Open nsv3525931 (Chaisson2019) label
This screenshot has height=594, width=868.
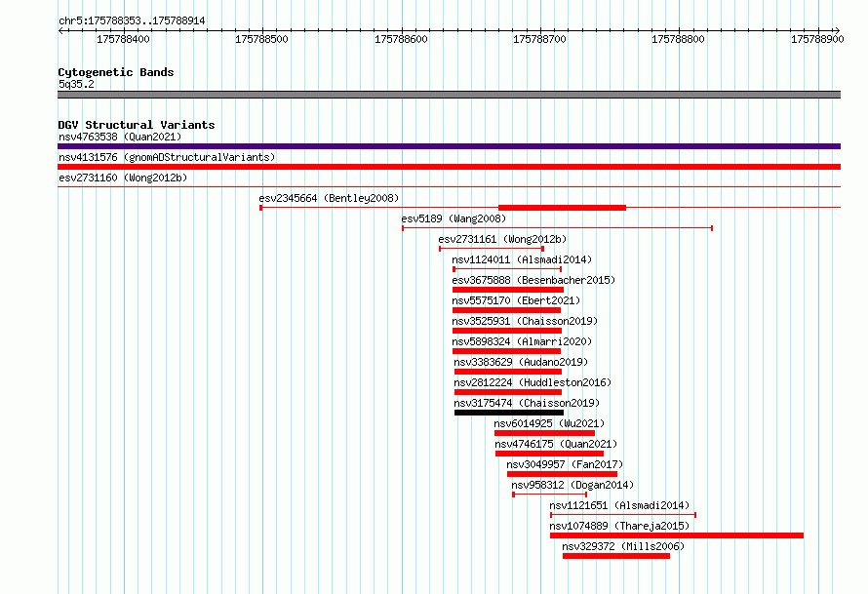(525, 321)
